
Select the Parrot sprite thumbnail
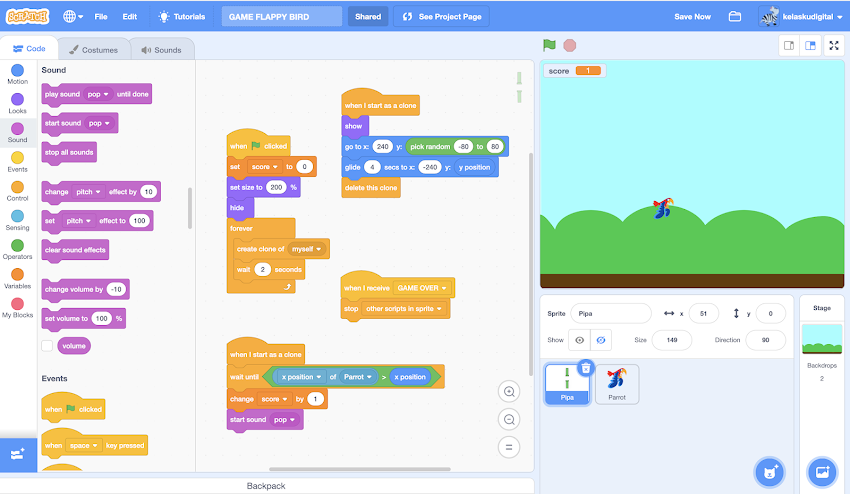click(617, 384)
